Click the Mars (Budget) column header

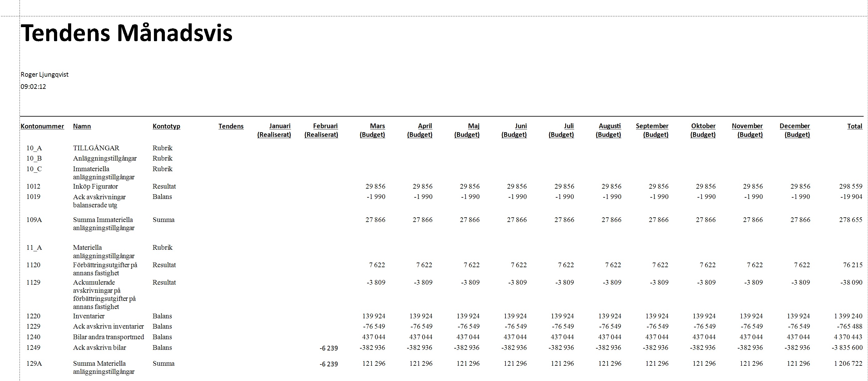[372, 130]
